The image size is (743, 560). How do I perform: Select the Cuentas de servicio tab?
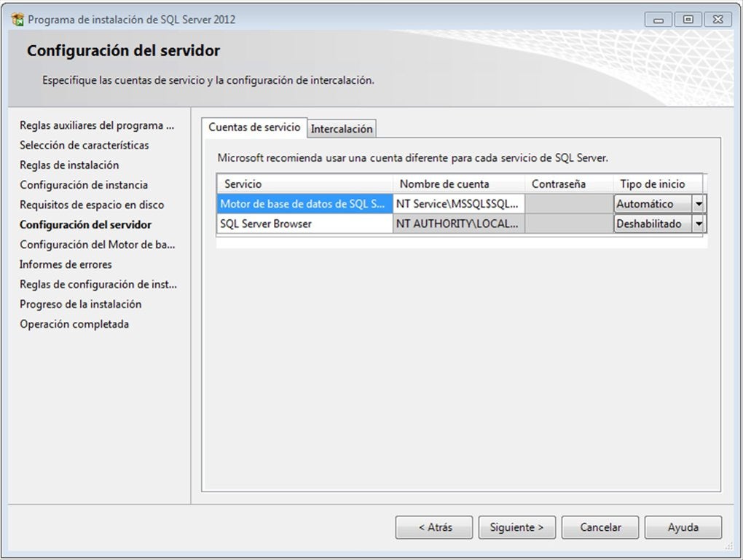(254, 126)
